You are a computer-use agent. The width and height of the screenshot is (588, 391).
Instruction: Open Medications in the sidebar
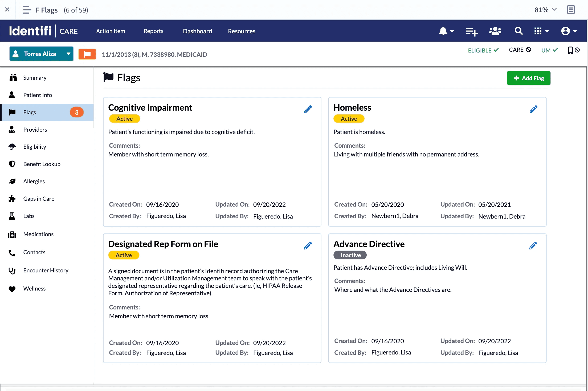coord(38,234)
